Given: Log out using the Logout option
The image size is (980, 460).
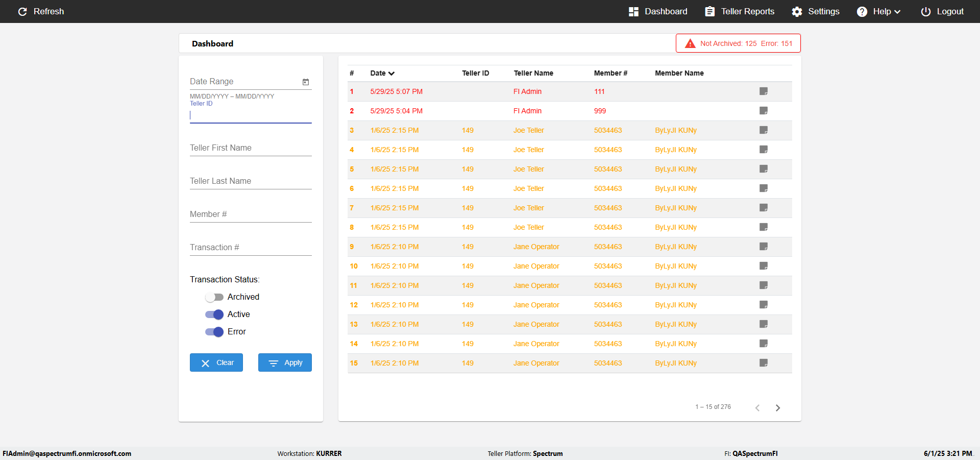Looking at the screenshot, I should coord(942,11).
